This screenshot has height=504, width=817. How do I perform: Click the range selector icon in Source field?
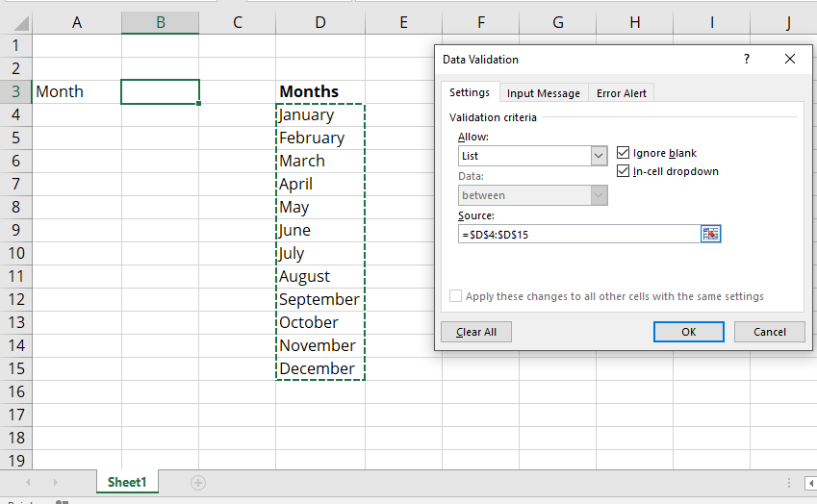point(710,234)
